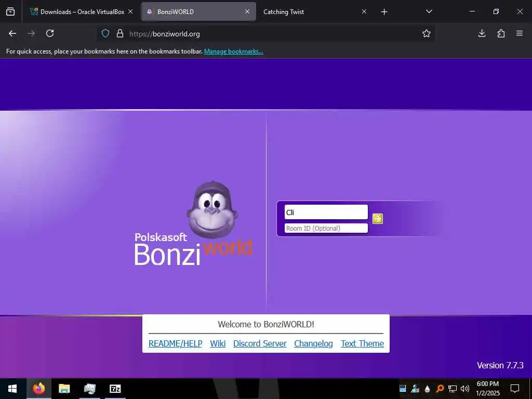Screen dimensions: 532x399
Task: Open the Wiki link
Action: coord(218,343)
